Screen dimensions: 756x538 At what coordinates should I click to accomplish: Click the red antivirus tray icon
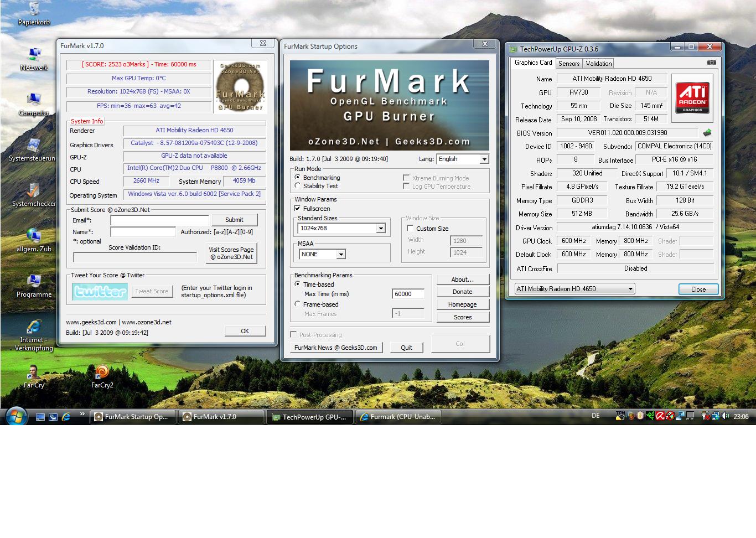pyautogui.click(x=660, y=416)
